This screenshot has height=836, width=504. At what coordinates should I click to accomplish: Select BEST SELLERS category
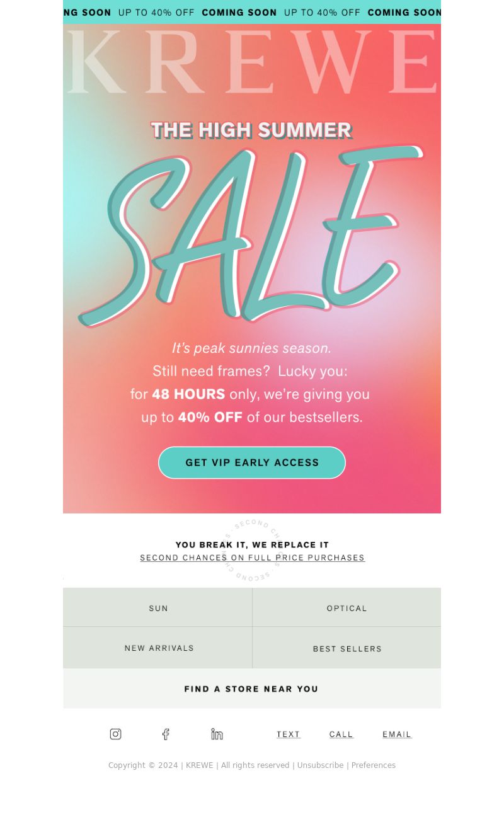[x=346, y=648]
